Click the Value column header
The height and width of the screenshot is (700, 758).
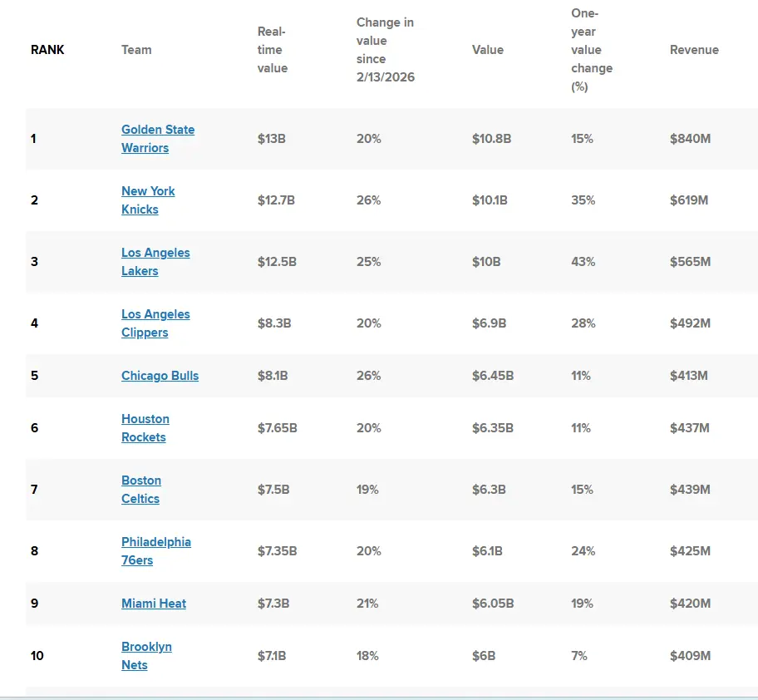pos(487,50)
